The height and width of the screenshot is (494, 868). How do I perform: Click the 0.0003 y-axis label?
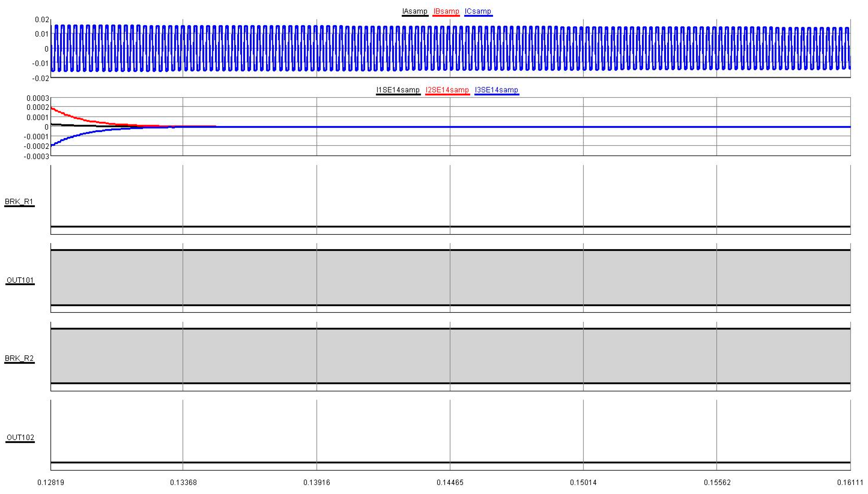[x=38, y=98]
